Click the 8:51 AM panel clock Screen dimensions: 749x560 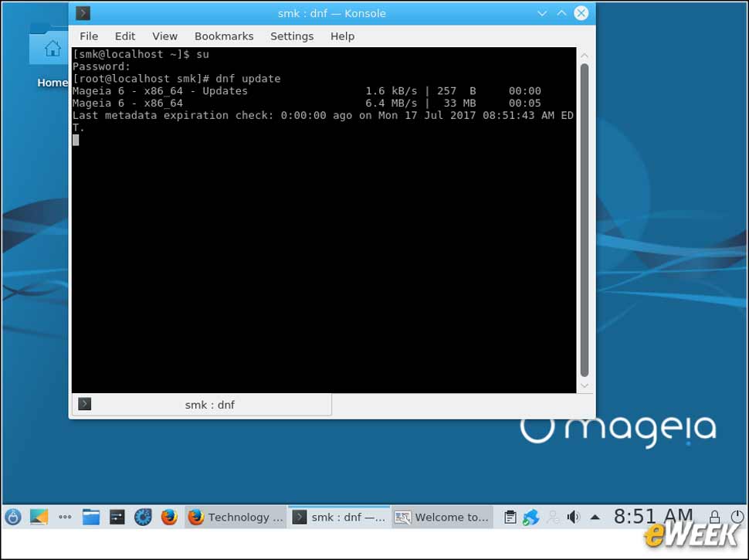pos(653,516)
